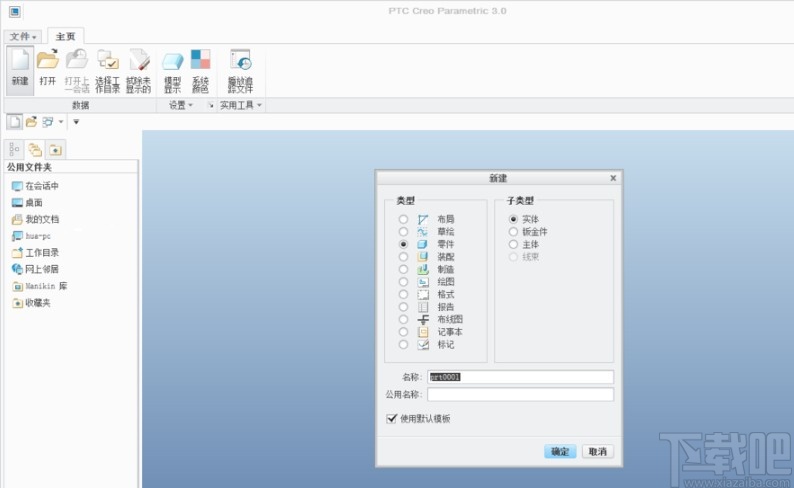Open the 系统颜色 system colors icon

pyautogui.click(x=200, y=60)
